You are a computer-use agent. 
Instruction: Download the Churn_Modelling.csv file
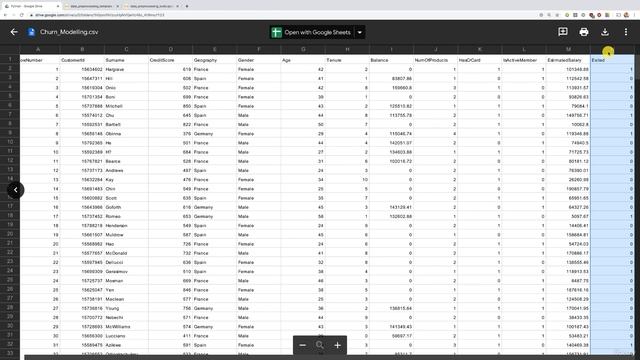click(605, 32)
